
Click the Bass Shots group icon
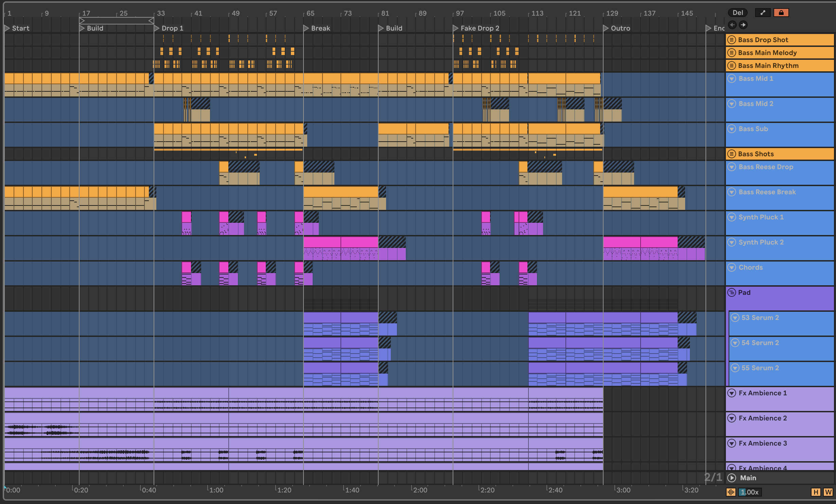point(731,154)
